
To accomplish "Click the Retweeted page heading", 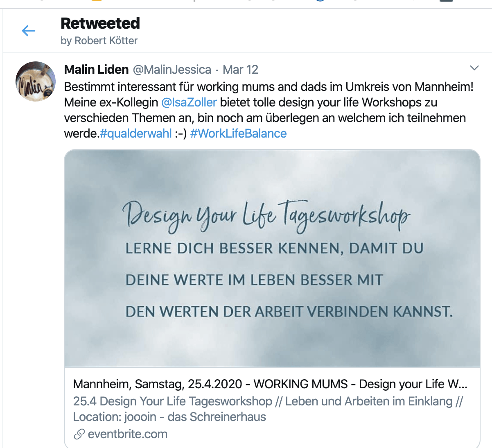I will [x=100, y=23].
